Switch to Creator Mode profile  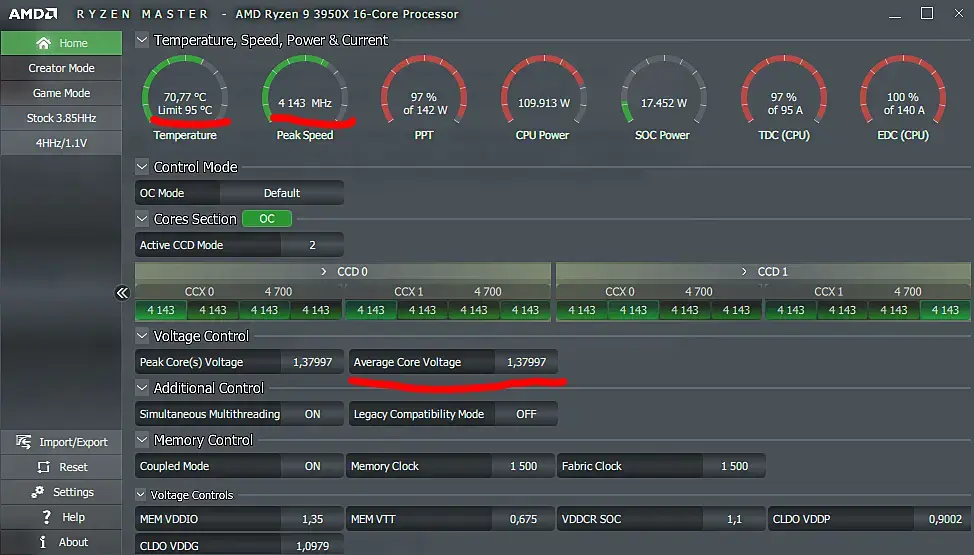[x=61, y=68]
